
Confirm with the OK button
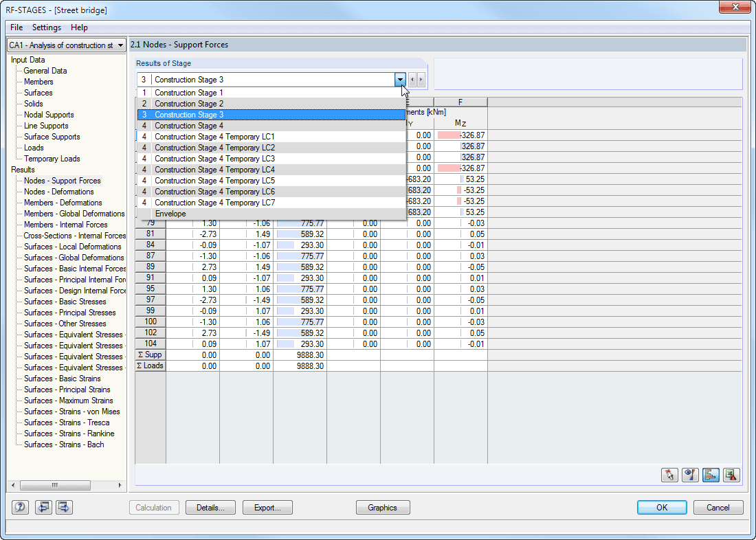(x=662, y=507)
